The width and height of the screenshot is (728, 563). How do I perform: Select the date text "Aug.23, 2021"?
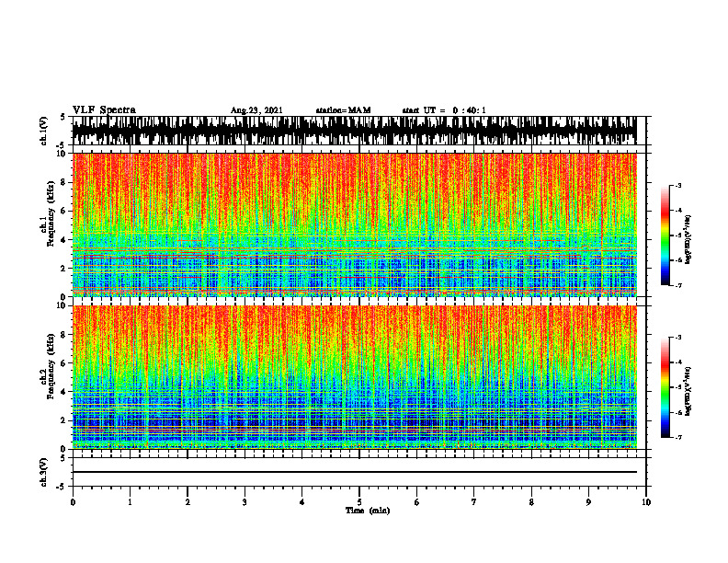click(x=256, y=110)
